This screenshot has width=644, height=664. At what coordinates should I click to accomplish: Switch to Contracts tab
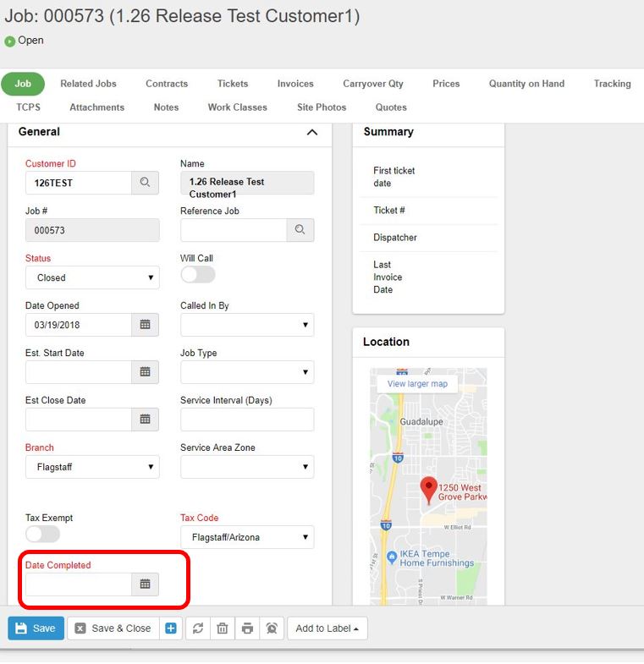(167, 84)
